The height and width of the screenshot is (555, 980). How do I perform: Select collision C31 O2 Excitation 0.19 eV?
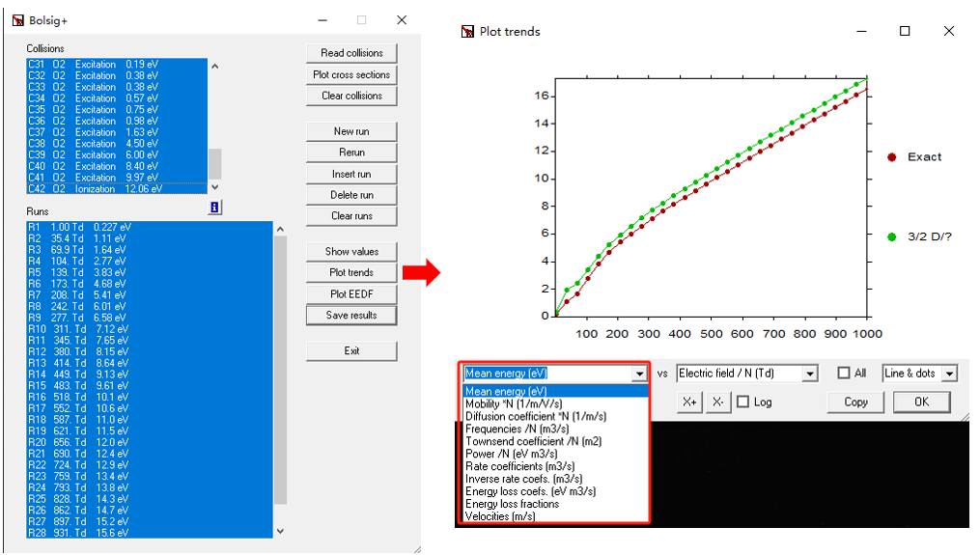pyautogui.click(x=117, y=65)
